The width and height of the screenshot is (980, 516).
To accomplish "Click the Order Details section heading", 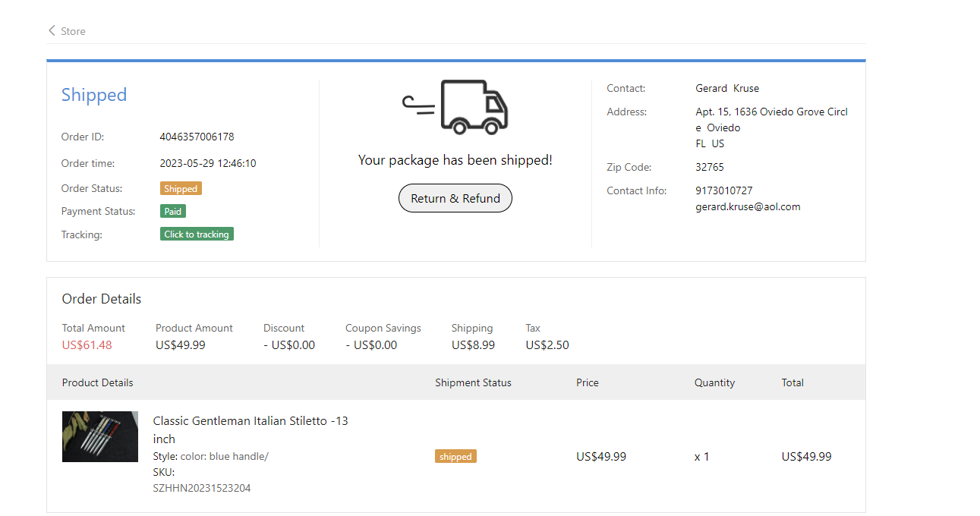I will (102, 299).
